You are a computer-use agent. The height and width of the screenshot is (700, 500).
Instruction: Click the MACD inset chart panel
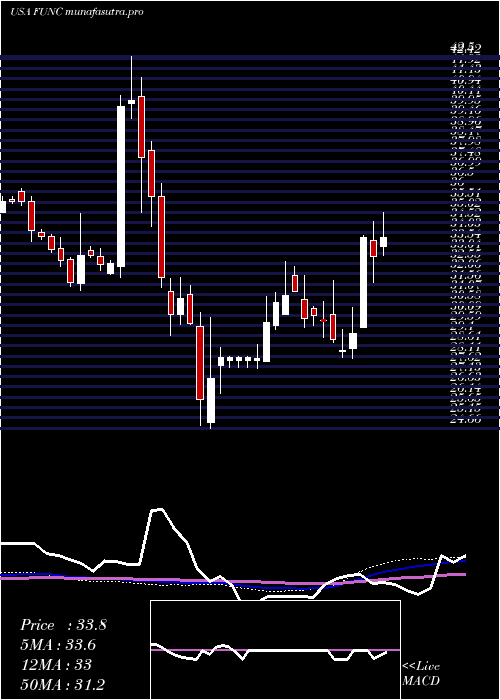point(275,650)
